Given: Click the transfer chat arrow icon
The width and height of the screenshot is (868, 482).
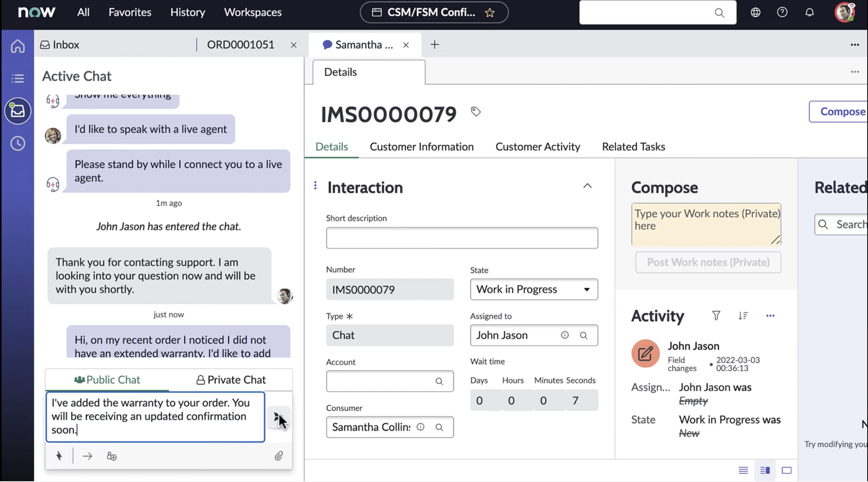Looking at the screenshot, I should (87, 456).
